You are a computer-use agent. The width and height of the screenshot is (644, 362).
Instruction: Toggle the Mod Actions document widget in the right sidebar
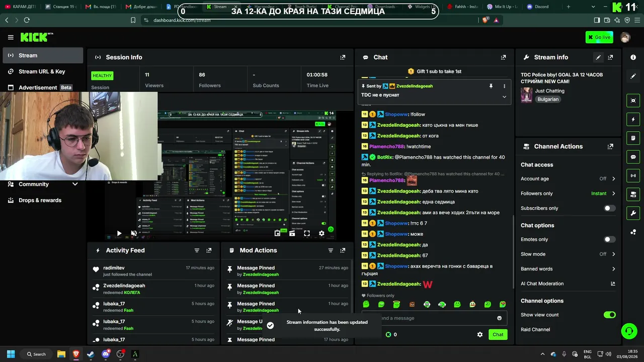tap(633, 138)
